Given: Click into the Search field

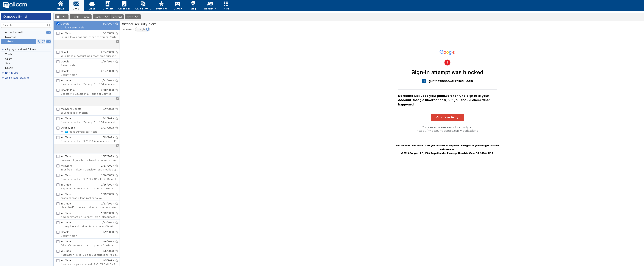Looking at the screenshot, I should pos(24,25).
